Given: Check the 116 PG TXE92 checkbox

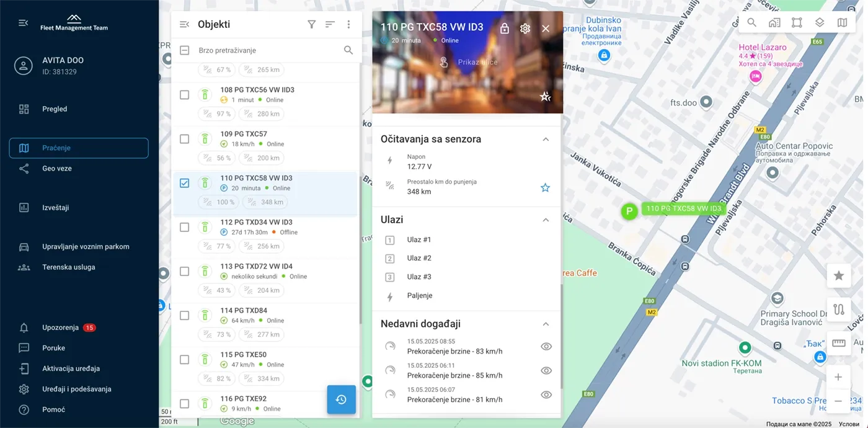Looking at the screenshot, I should coord(184,403).
